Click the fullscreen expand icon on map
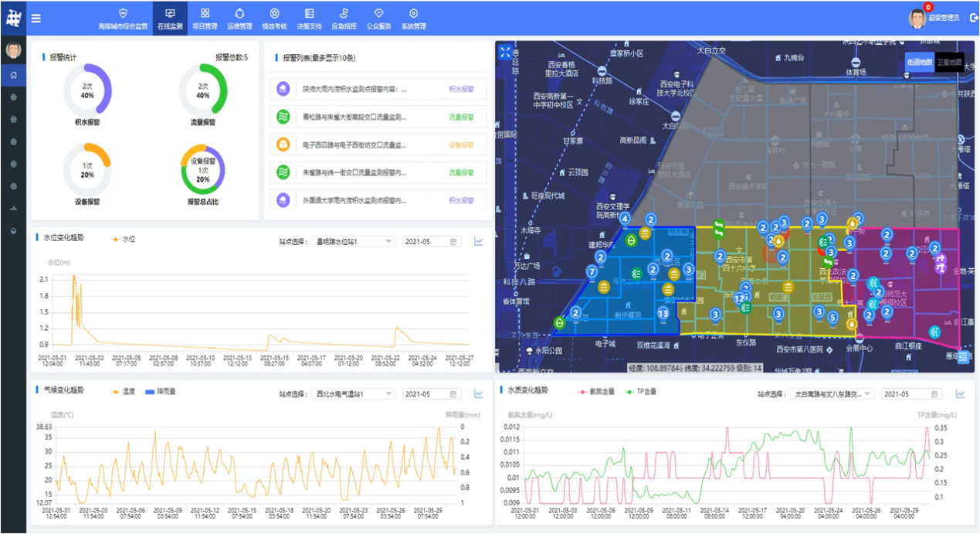The width and height of the screenshot is (980, 534). coord(505,52)
